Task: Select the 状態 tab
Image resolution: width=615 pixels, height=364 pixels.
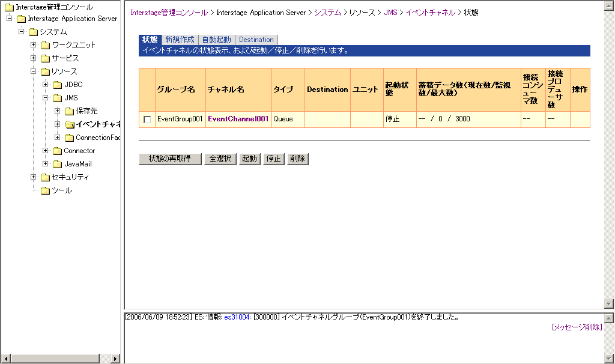Action: pyautogui.click(x=150, y=40)
